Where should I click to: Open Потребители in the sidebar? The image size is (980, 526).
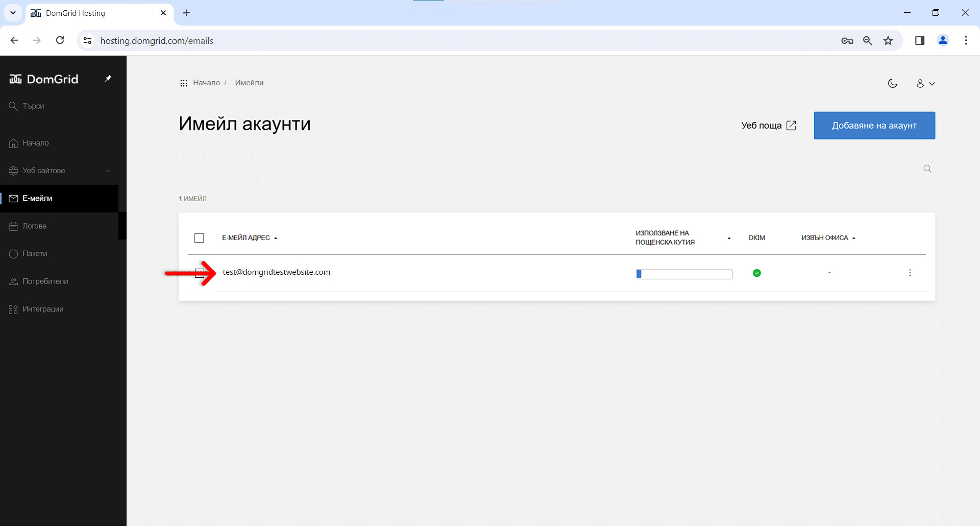45,281
